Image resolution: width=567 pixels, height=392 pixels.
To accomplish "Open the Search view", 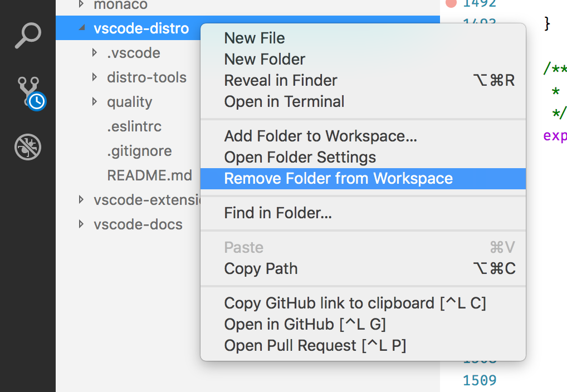I will point(27,35).
